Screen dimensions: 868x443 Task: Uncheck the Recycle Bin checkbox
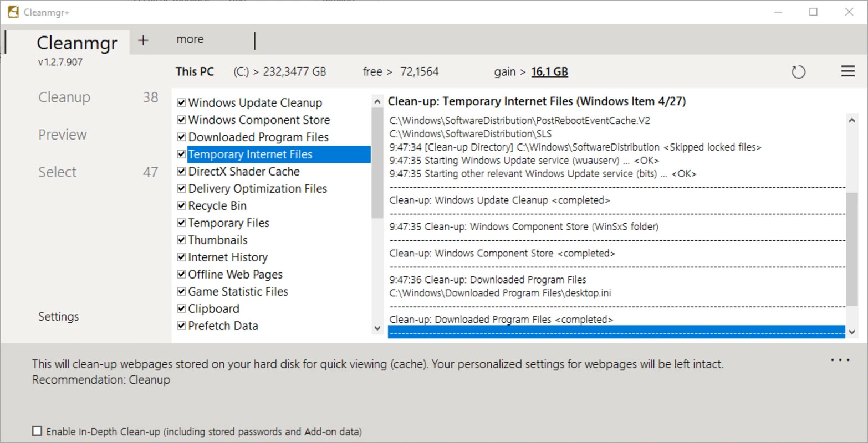181,206
